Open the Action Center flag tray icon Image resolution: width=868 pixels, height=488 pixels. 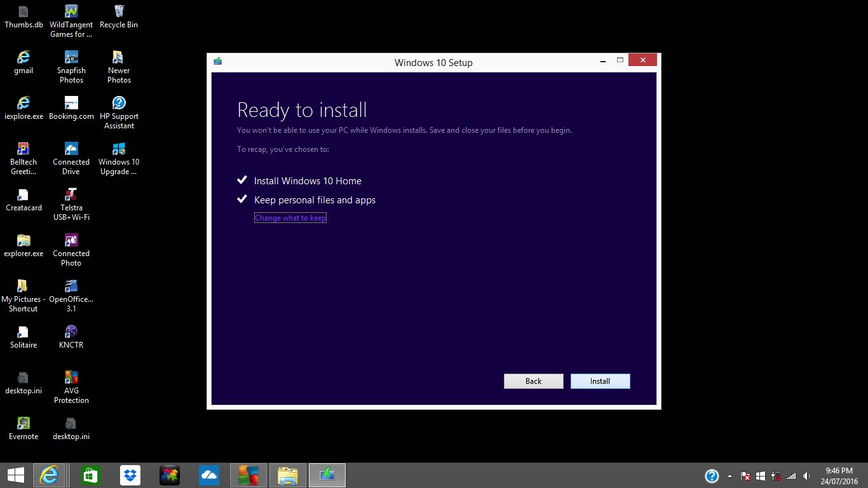click(x=745, y=476)
